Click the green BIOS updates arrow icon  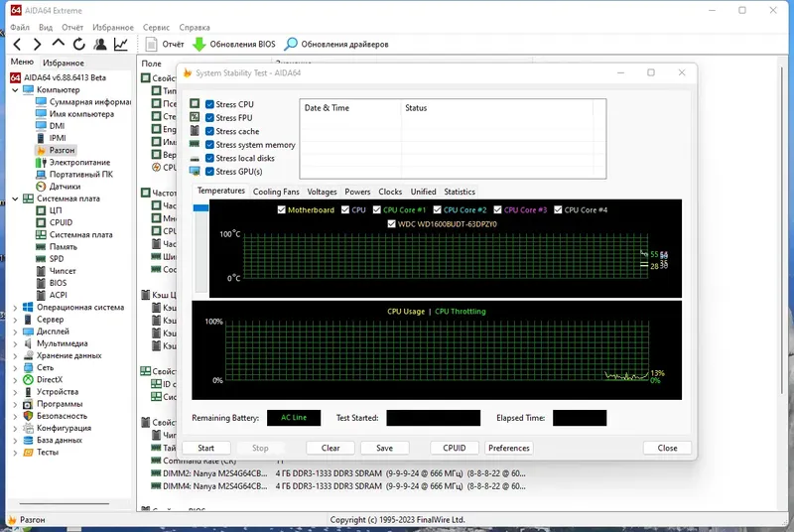(199, 45)
